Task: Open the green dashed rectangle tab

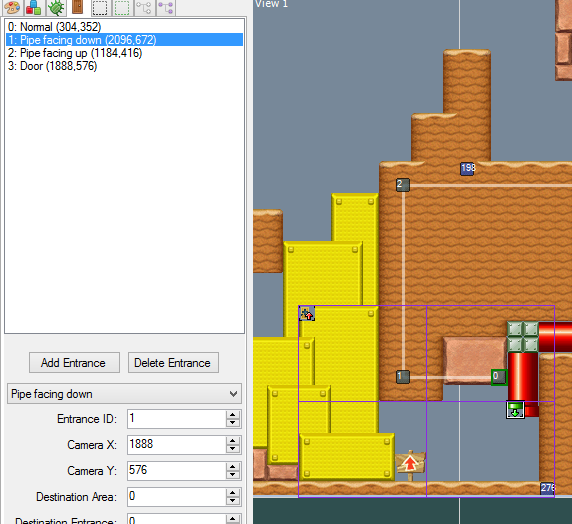Action: click(122, 7)
